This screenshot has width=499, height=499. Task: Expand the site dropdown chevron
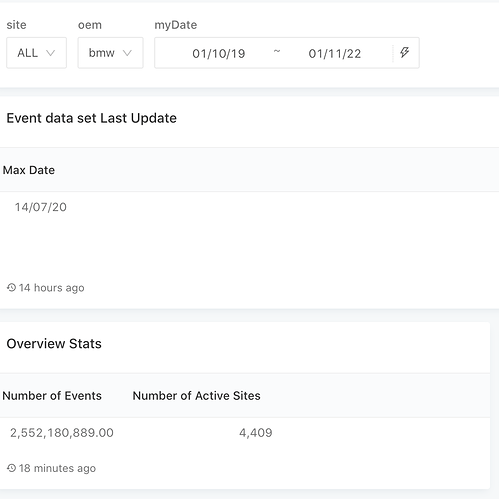pos(50,53)
